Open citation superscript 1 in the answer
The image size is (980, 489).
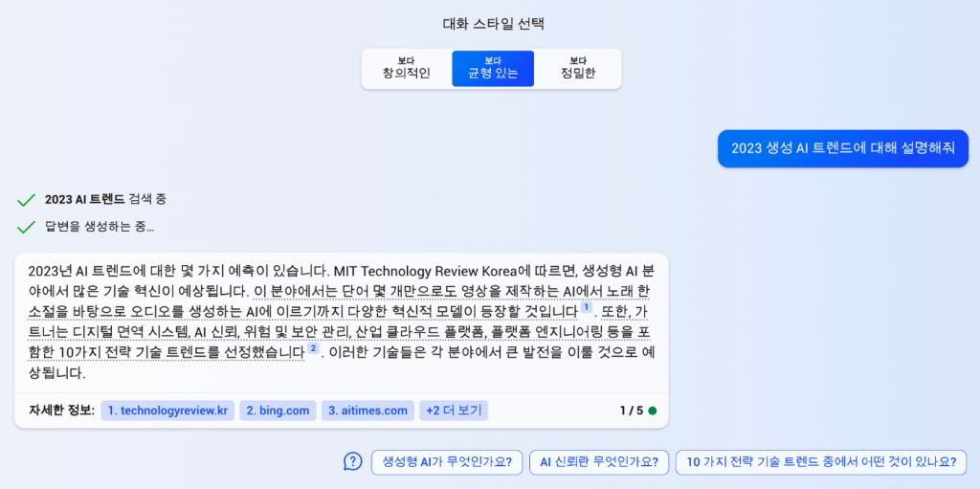pyautogui.click(x=587, y=307)
